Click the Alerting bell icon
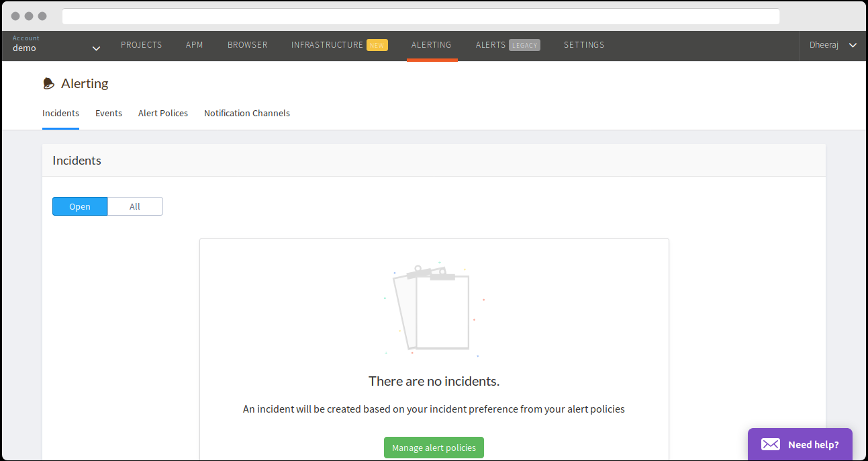 coord(48,83)
